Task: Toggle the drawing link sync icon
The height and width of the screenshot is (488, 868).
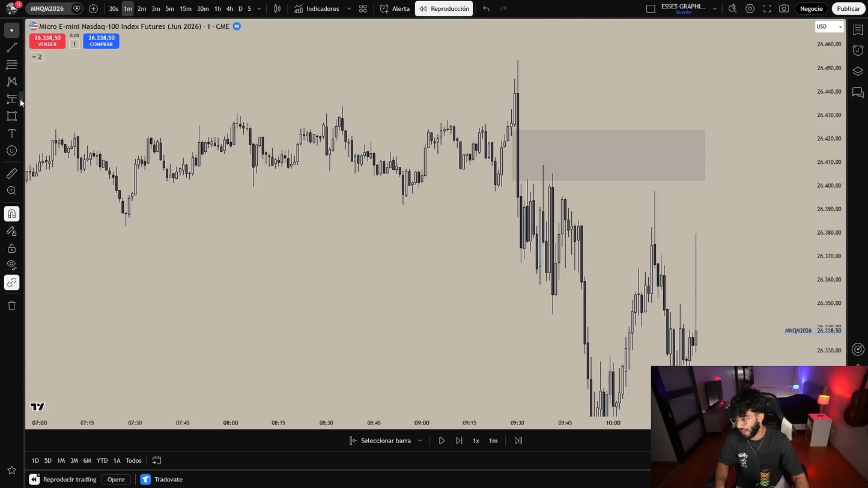Action: [11, 283]
